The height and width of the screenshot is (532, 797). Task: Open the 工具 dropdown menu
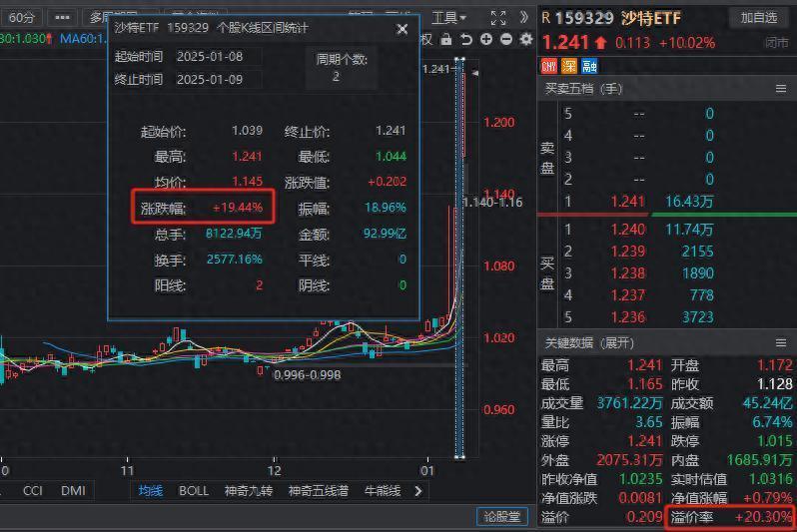(448, 18)
